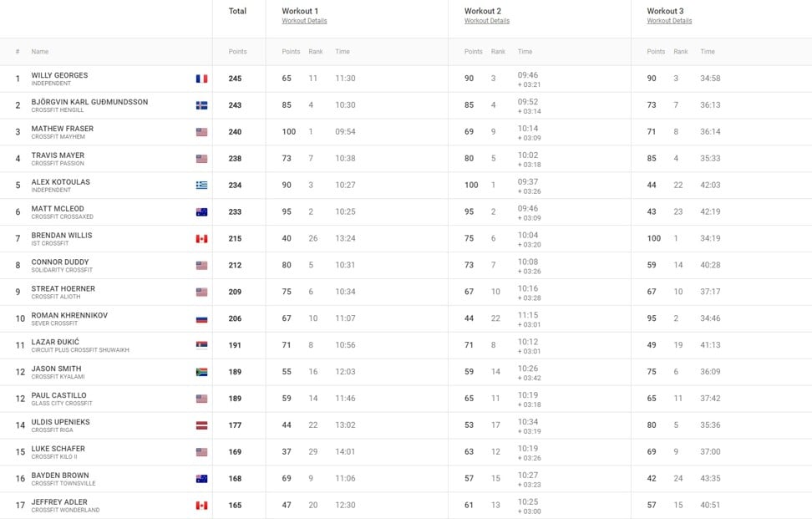
Task: Select the Workout 1 column heading
Action: 300,11
